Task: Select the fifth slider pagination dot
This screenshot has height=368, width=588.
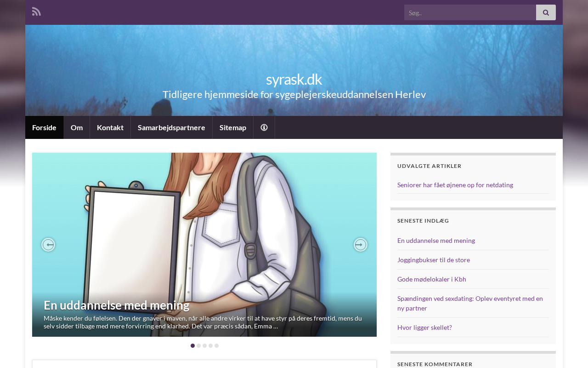Action: click(217, 345)
